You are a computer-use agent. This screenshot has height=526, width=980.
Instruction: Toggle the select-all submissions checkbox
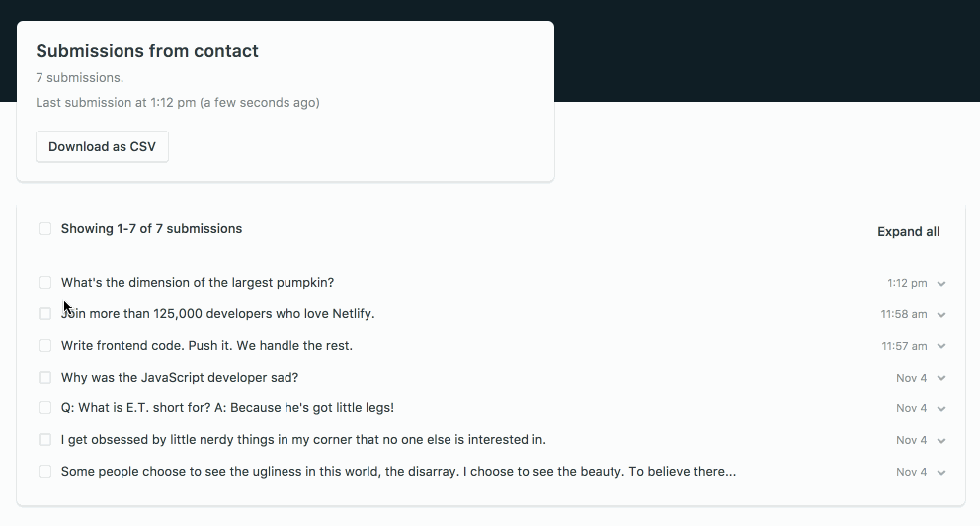[45, 229]
